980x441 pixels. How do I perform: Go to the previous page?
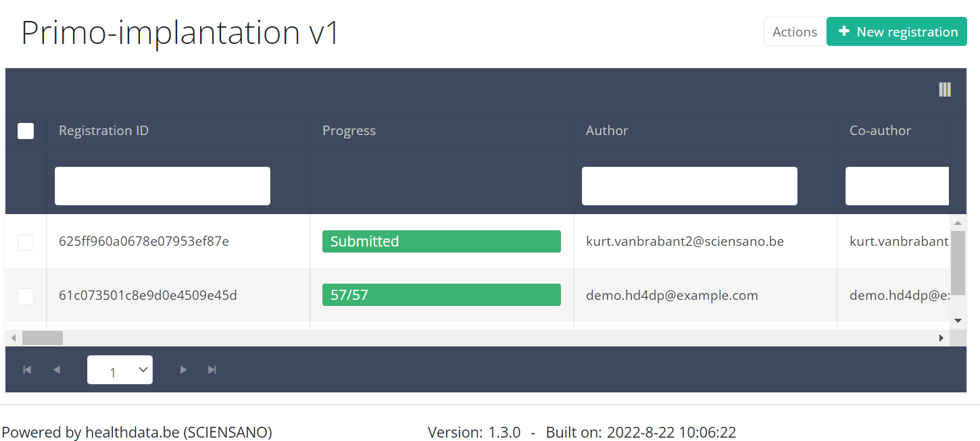tap(57, 369)
